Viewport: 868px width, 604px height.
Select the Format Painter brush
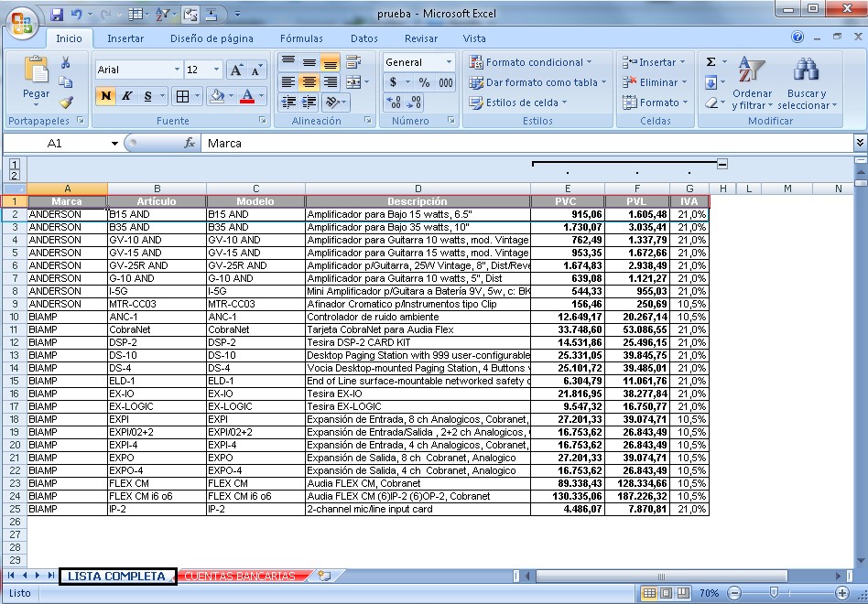point(66,102)
